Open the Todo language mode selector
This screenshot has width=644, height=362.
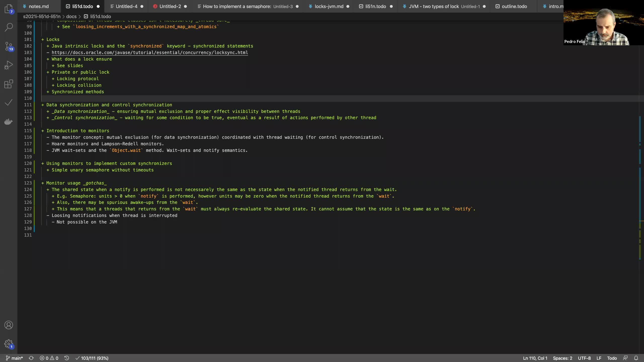612,358
